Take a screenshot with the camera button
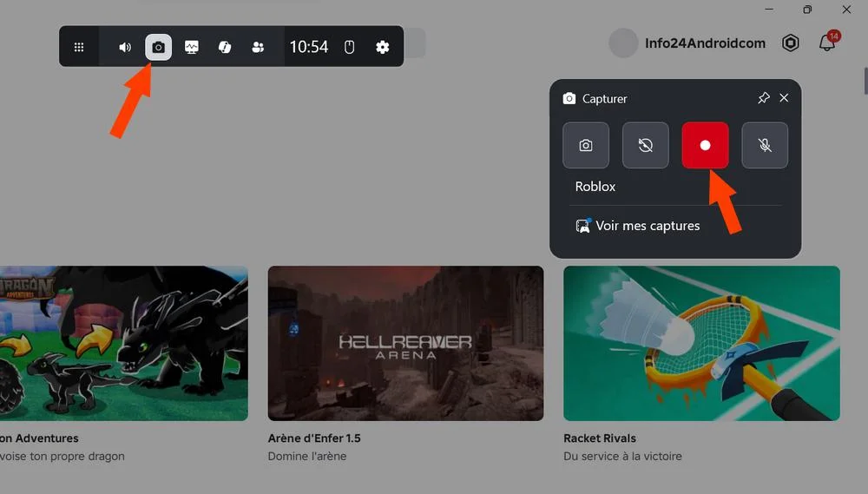868x494 pixels. pyautogui.click(x=586, y=145)
